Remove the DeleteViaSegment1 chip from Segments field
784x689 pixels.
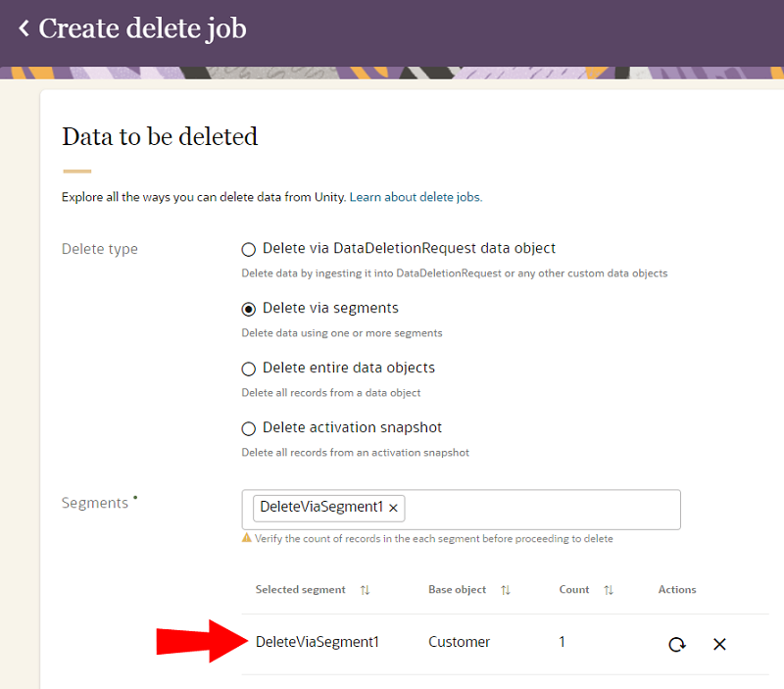393,508
